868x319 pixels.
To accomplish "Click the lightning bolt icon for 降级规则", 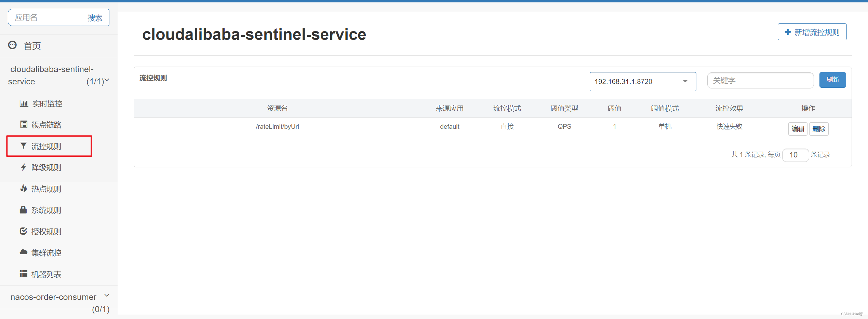I will [23, 167].
